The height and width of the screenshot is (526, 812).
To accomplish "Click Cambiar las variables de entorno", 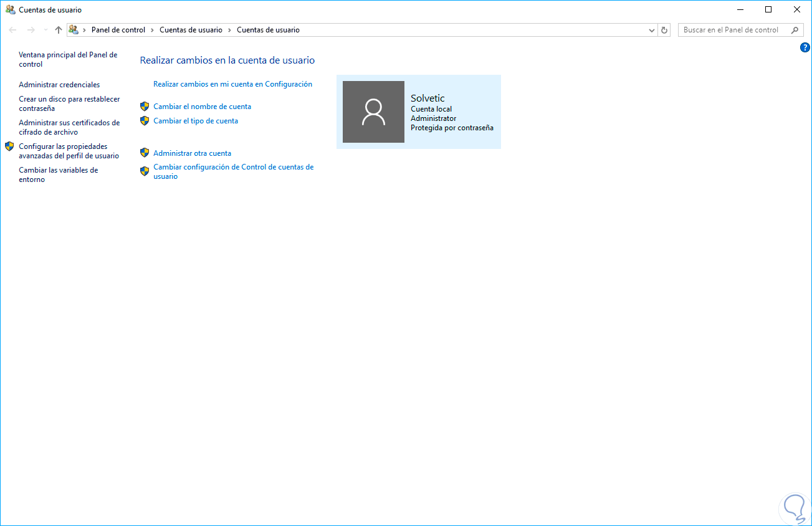I will pyautogui.click(x=59, y=175).
